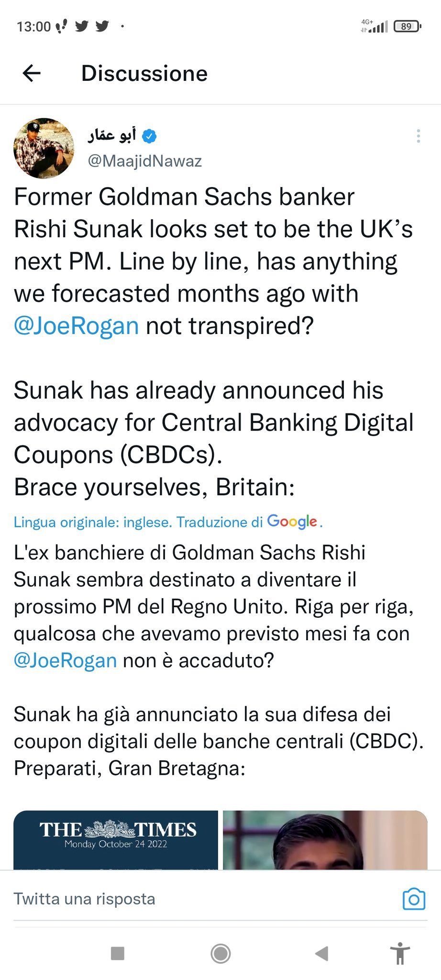Screen dimensions: 441x980
Task: Tap the author's Arabic display name
Action: 112,136
